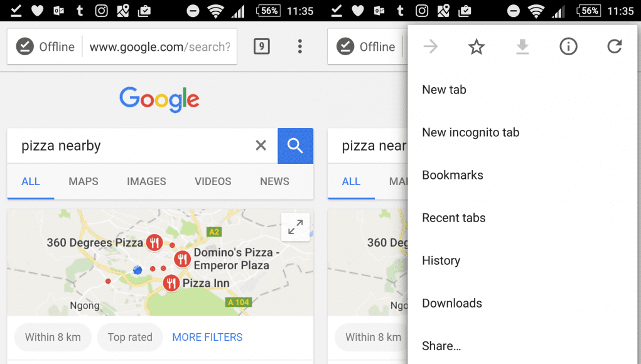Image resolution: width=641 pixels, height=364 pixels.
Task: Reload the page with the refresh icon
Action: click(615, 46)
